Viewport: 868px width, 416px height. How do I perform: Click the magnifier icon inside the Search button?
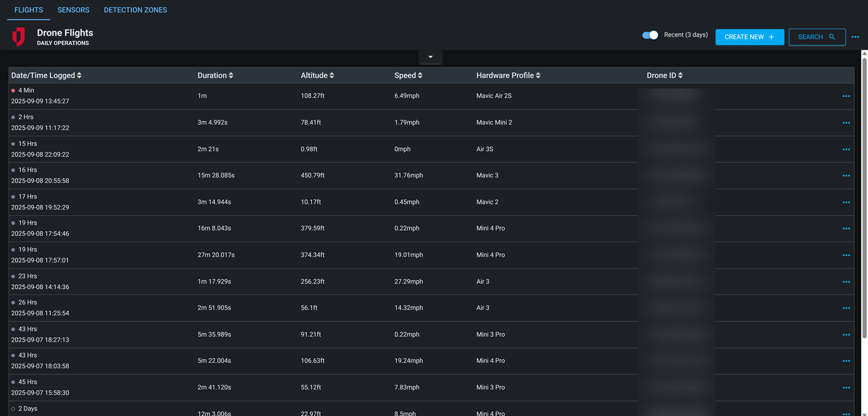click(x=831, y=37)
